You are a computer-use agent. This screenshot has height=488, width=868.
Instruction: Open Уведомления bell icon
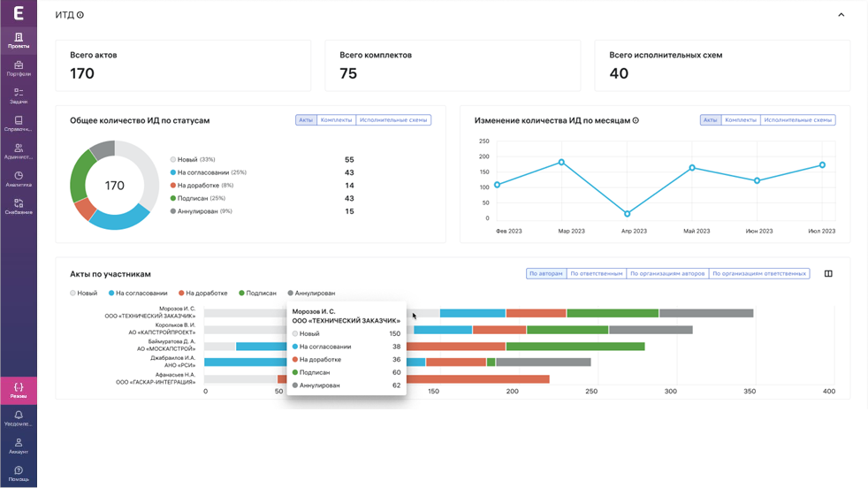19,418
